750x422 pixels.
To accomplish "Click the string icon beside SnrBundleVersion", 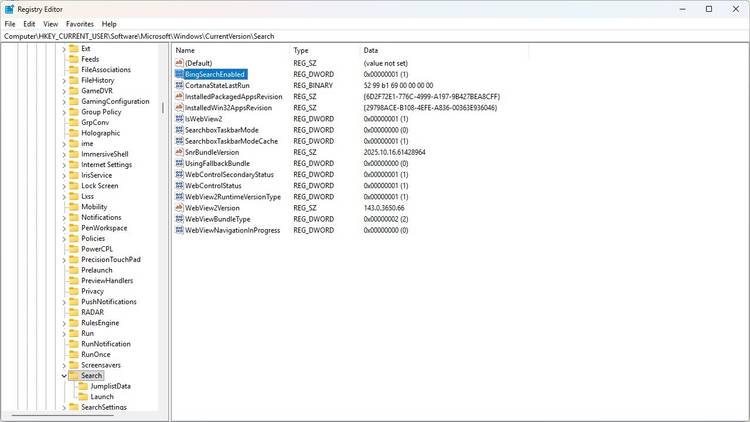I will tap(179, 152).
